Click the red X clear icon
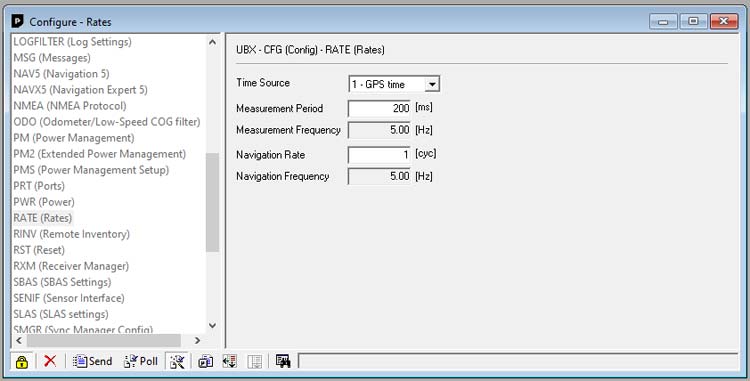 (50, 361)
